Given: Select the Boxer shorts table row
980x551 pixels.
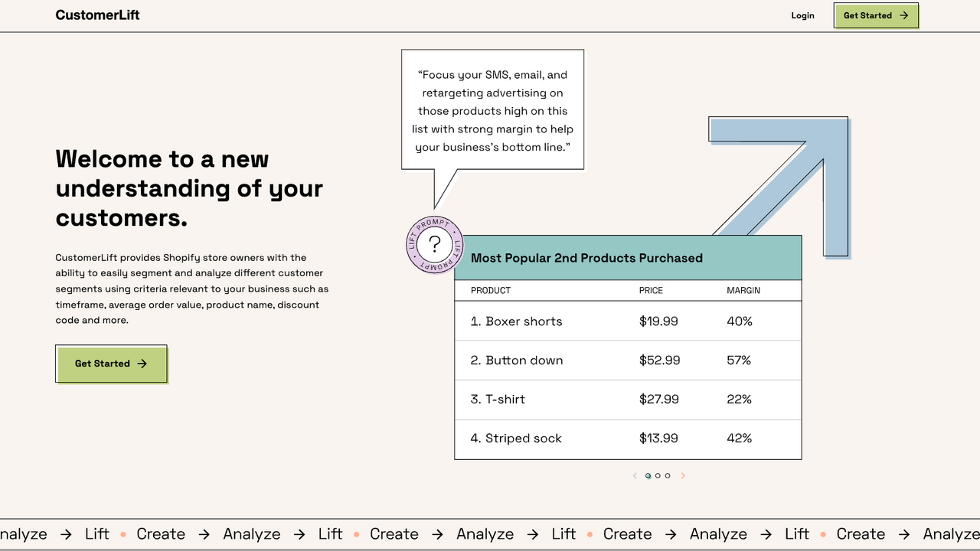Looking at the screenshot, I should 628,321.
